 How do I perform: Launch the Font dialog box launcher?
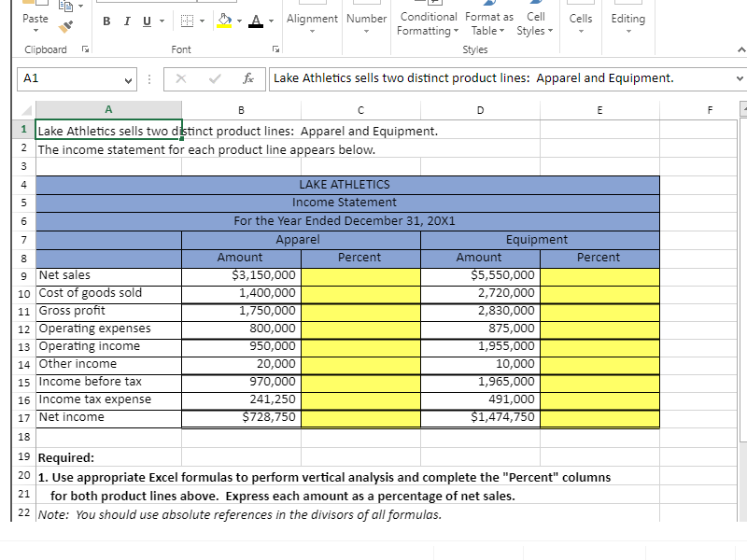click(275, 49)
